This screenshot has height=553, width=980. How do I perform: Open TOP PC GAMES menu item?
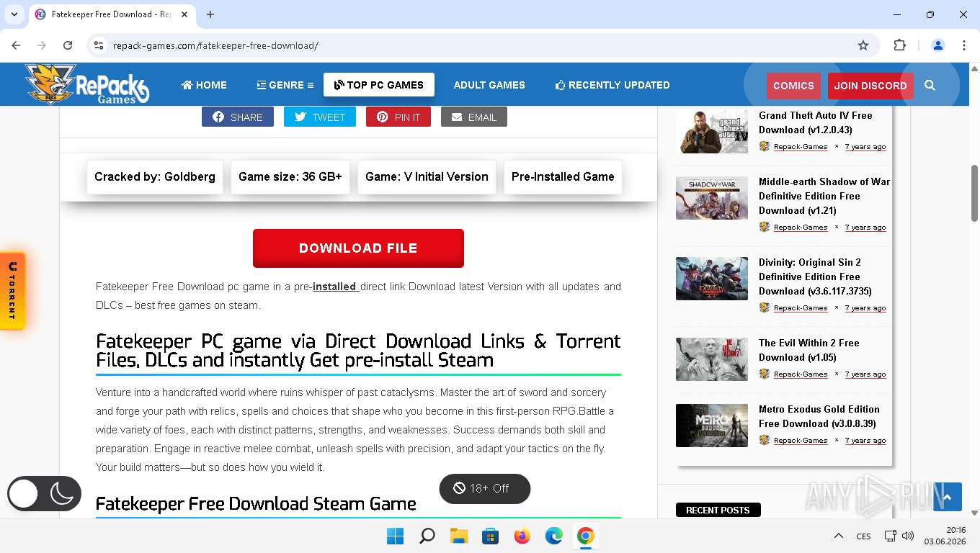pos(379,85)
